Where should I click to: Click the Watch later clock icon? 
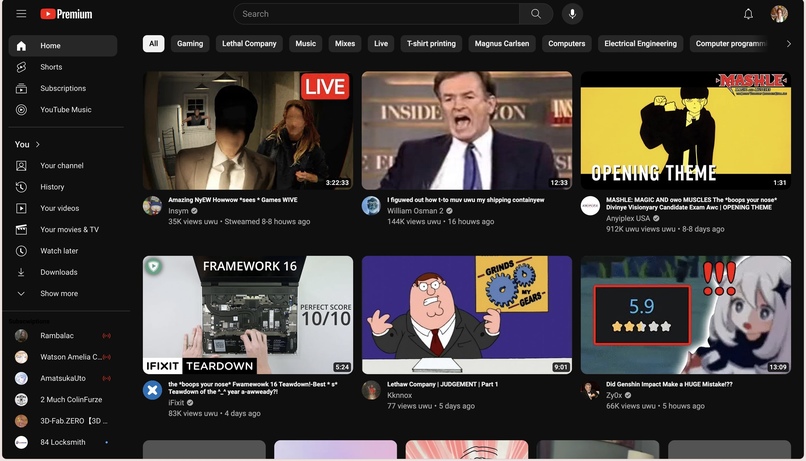click(x=21, y=251)
